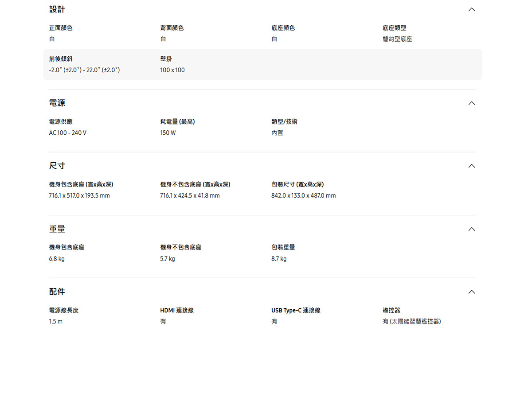Click the 150 W power value
The width and height of the screenshot is (532, 401).
tap(168, 133)
